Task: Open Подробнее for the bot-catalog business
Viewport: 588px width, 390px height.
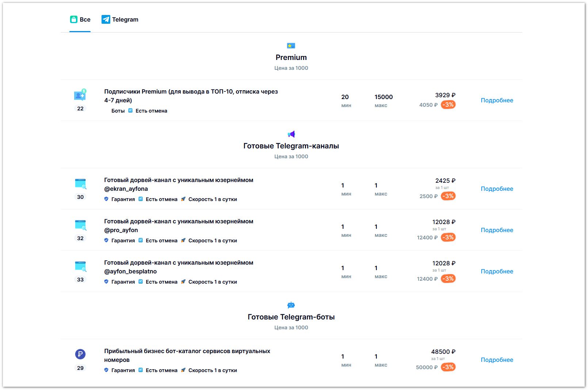Action: tap(497, 360)
